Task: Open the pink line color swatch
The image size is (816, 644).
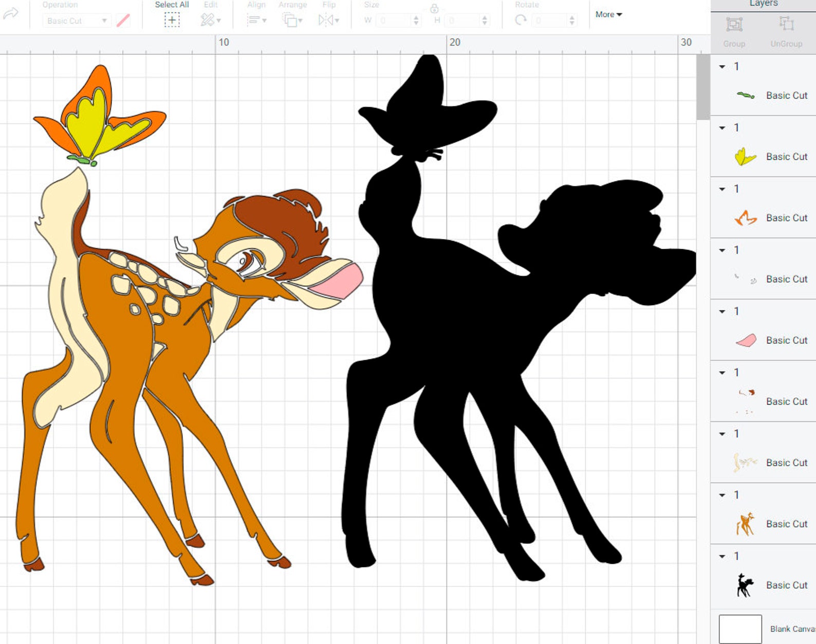Action: (123, 21)
